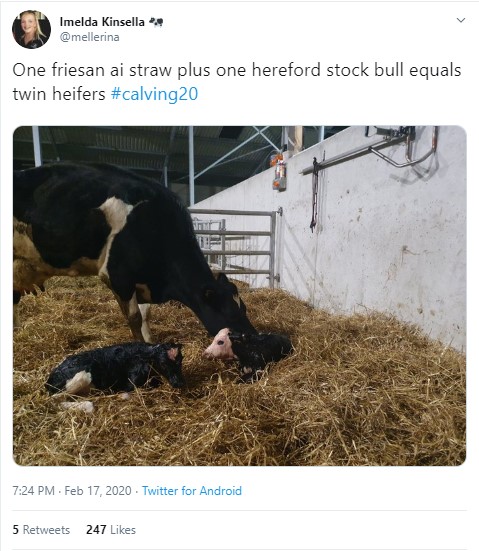Open the @mellerina handle link
Viewport: 479px width, 551px height.
click(89, 37)
